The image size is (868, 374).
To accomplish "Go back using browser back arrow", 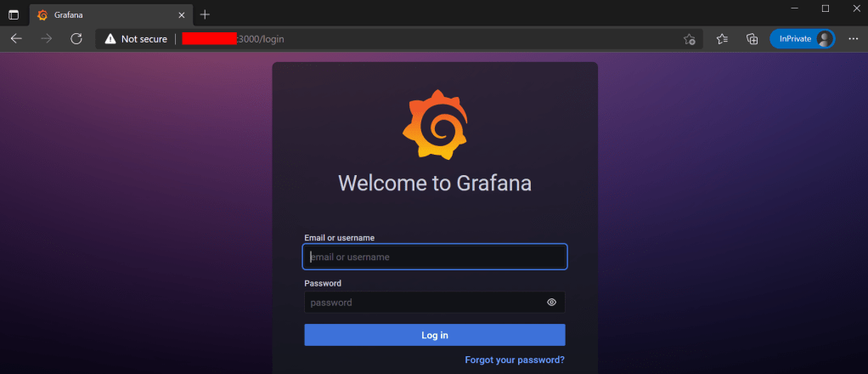I will [17, 39].
